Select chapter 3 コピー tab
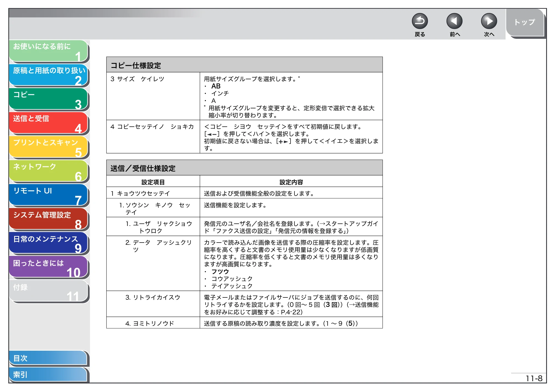 tap(49, 99)
